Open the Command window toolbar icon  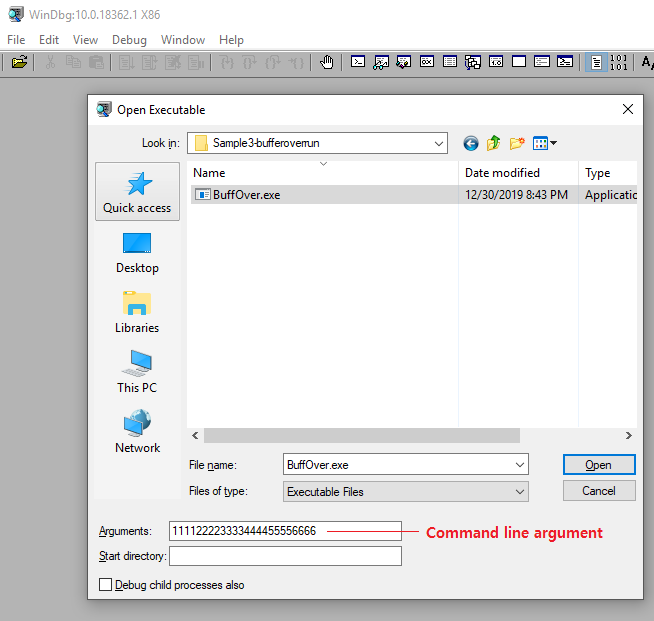pos(358,62)
